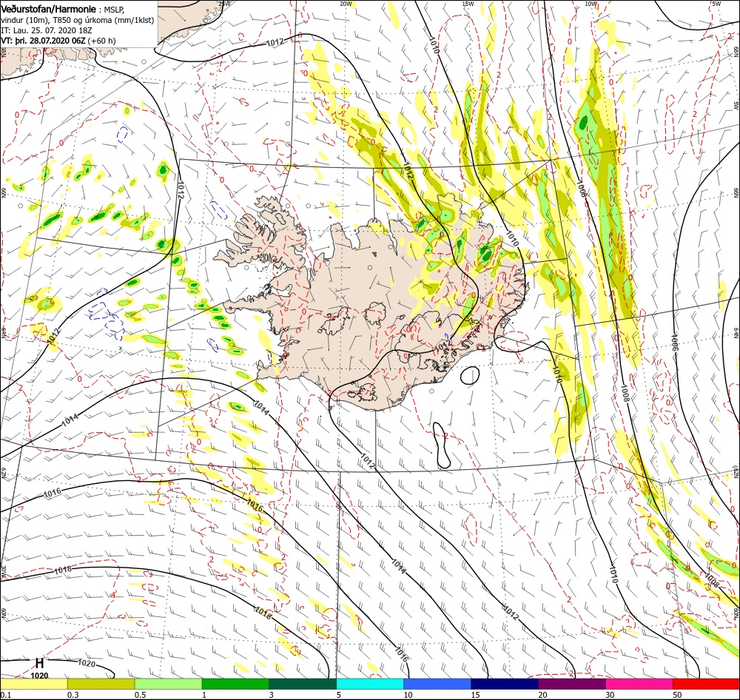Click the 25W longitude label

pos(225,3)
